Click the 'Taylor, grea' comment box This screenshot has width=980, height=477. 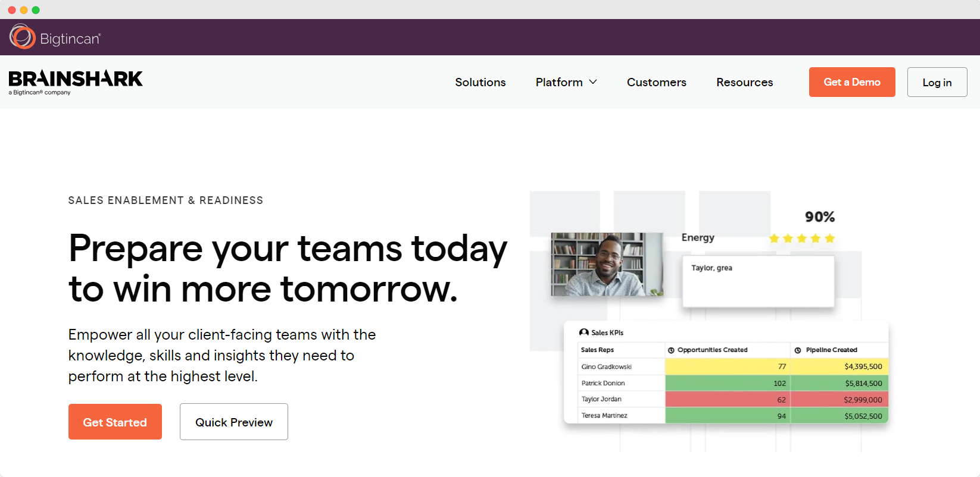759,281
